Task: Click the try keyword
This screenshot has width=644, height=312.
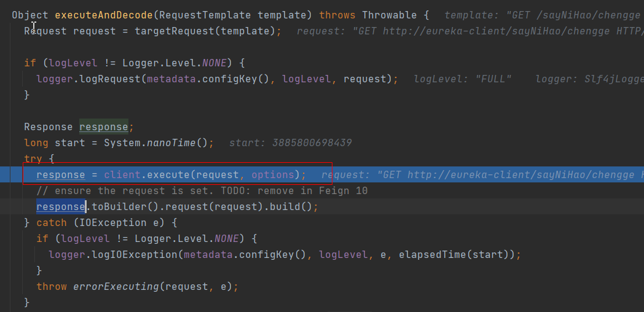Action: click(33, 158)
